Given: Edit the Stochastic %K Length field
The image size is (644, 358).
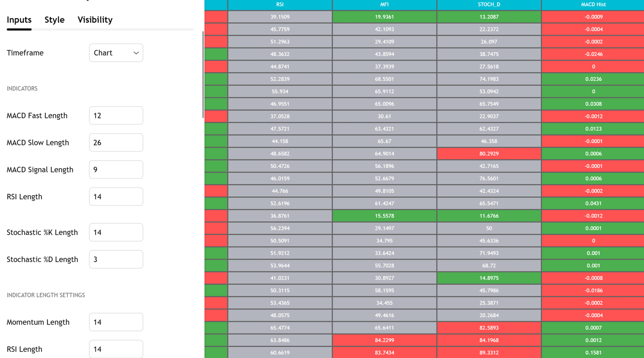Looking at the screenshot, I should [x=116, y=232].
